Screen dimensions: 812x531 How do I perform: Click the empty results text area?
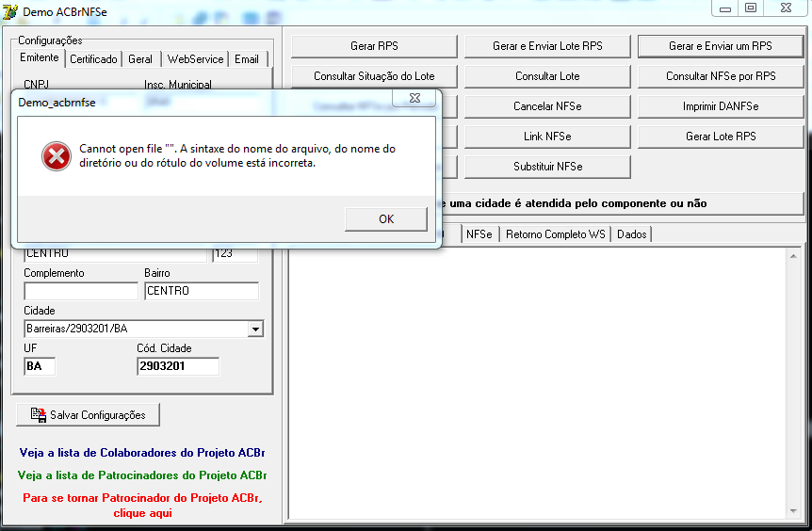538,383
